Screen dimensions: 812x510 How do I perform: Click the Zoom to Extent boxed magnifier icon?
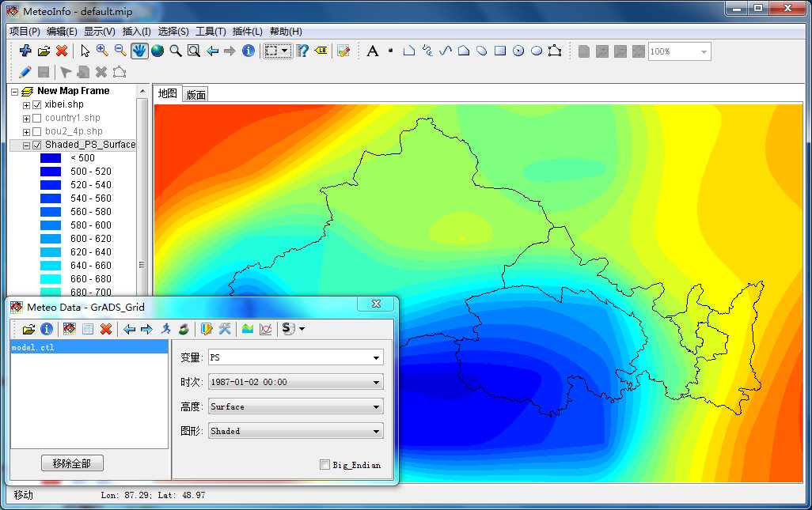coord(194,51)
